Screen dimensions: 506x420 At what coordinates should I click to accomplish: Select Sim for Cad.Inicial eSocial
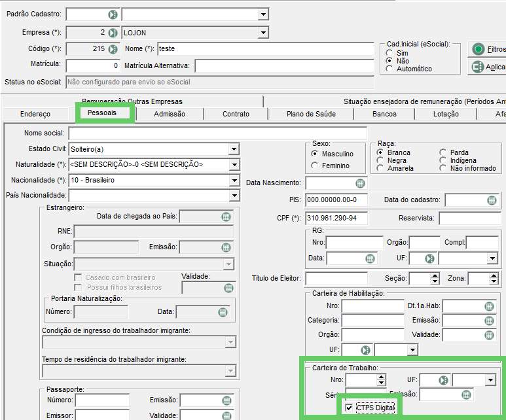tap(389, 53)
